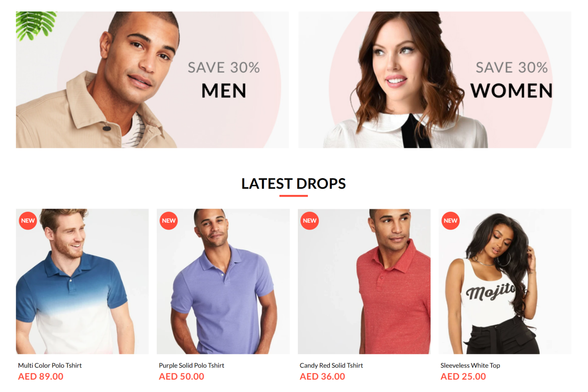Open Multi Color Polo Tshirt product image
The image size is (588, 392).
point(82,282)
